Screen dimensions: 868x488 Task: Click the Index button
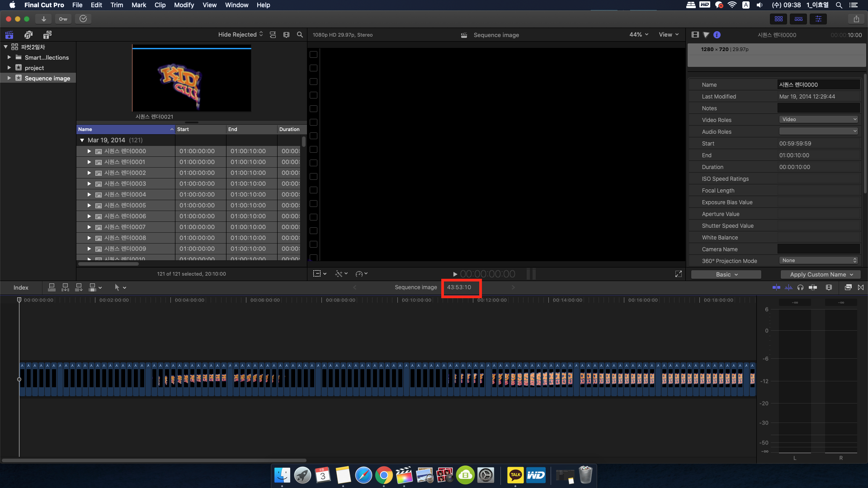(21, 287)
